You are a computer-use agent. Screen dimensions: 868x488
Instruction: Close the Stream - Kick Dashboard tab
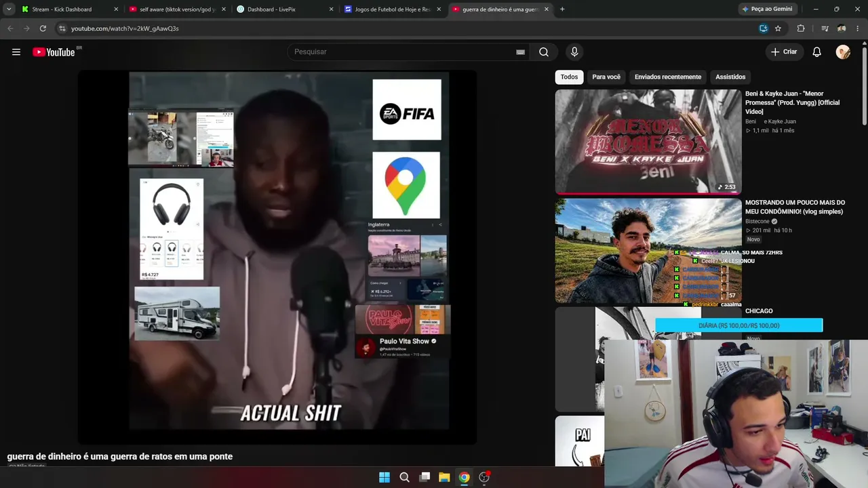coord(116,9)
